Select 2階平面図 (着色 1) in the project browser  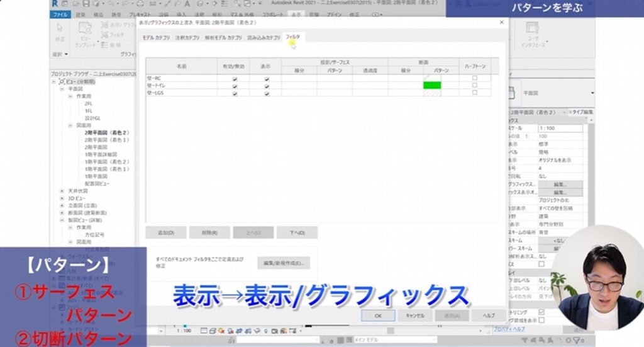pos(107,140)
